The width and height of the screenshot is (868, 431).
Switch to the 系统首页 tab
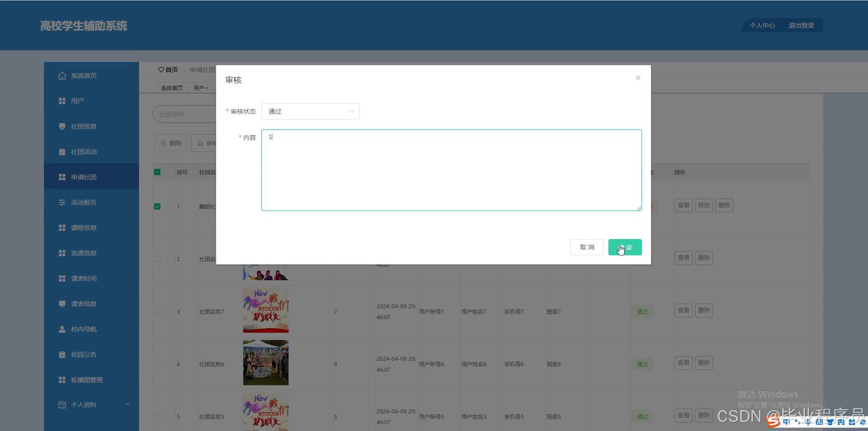(172, 88)
